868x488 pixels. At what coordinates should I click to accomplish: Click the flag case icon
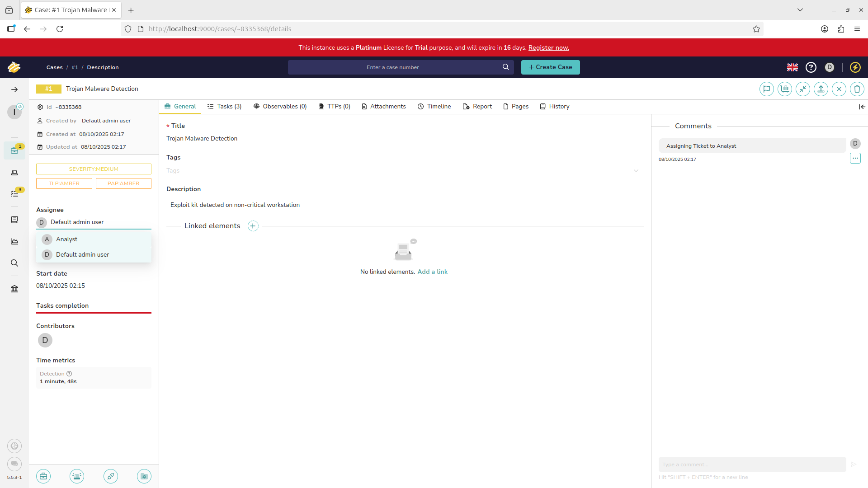point(766,89)
